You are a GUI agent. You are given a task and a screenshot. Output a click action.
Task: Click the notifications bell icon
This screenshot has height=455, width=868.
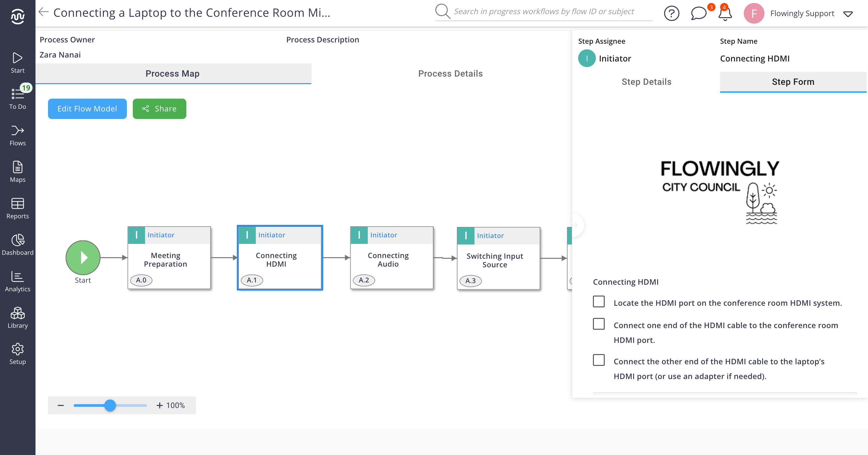click(x=725, y=13)
